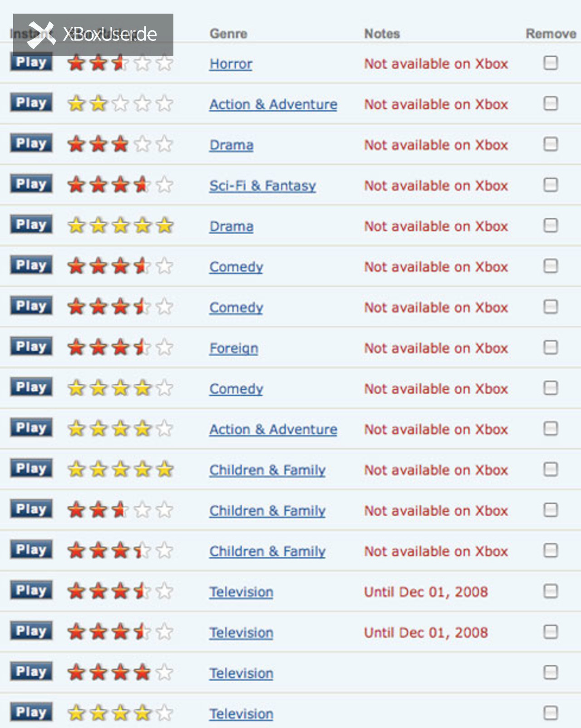This screenshot has height=728, width=581.
Task: Sort by the Genre column header
Action: coord(228,34)
